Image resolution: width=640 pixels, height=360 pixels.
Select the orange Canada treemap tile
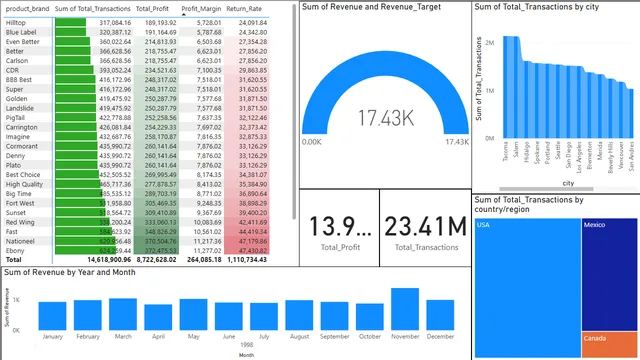tap(609, 345)
